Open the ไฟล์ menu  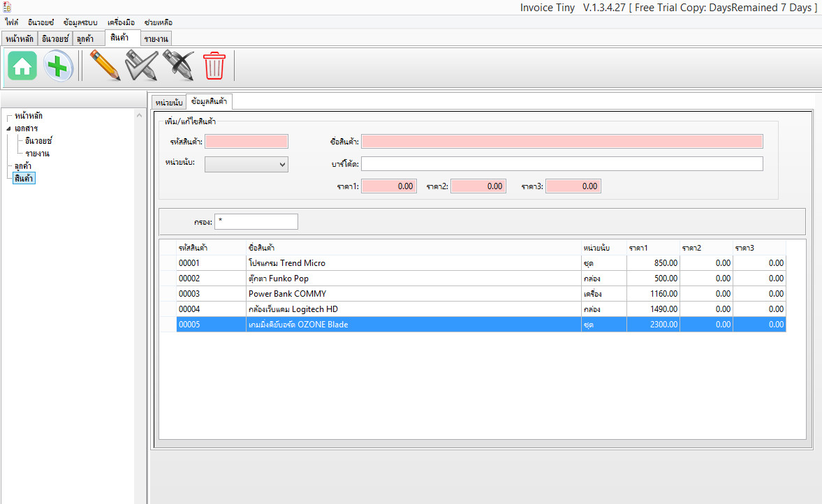click(x=12, y=22)
